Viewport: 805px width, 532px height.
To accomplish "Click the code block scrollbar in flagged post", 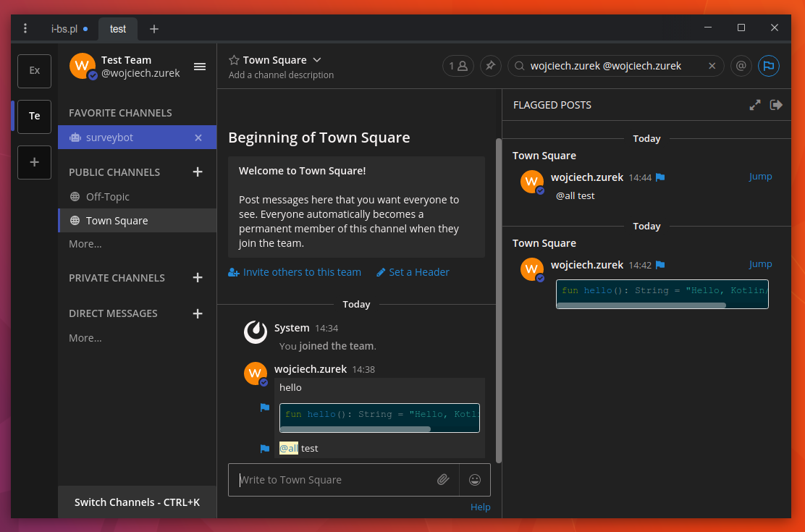I will [x=641, y=305].
